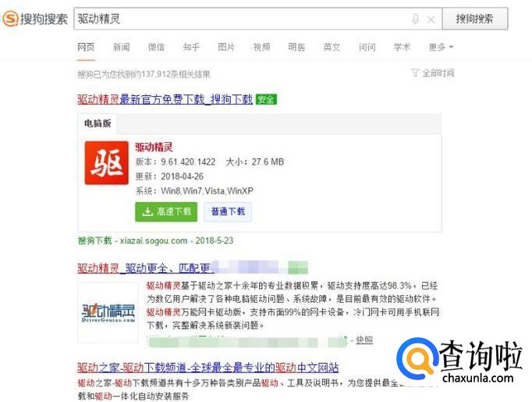Click in the search input field

241,19
